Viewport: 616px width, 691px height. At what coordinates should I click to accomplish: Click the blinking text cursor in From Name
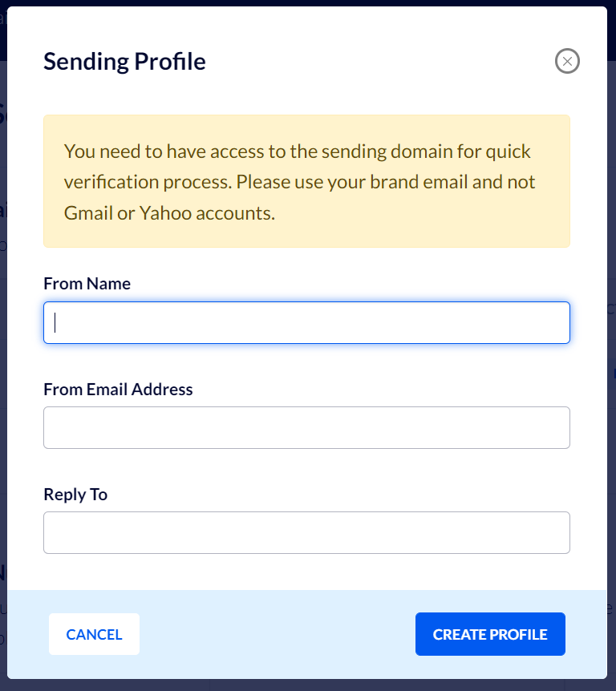click(x=55, y=322)
